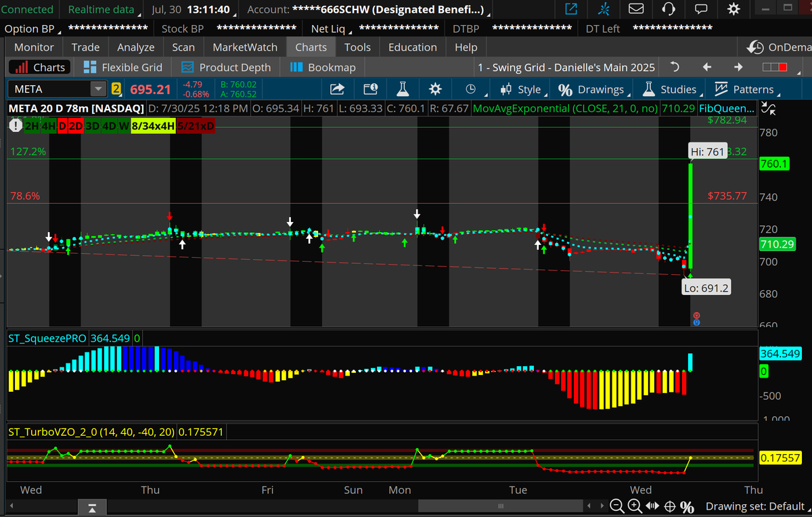Screen dimensions: 812x517
Task: Click the crosshair target icon near zoom controls
Action: [x=669, y=505]
